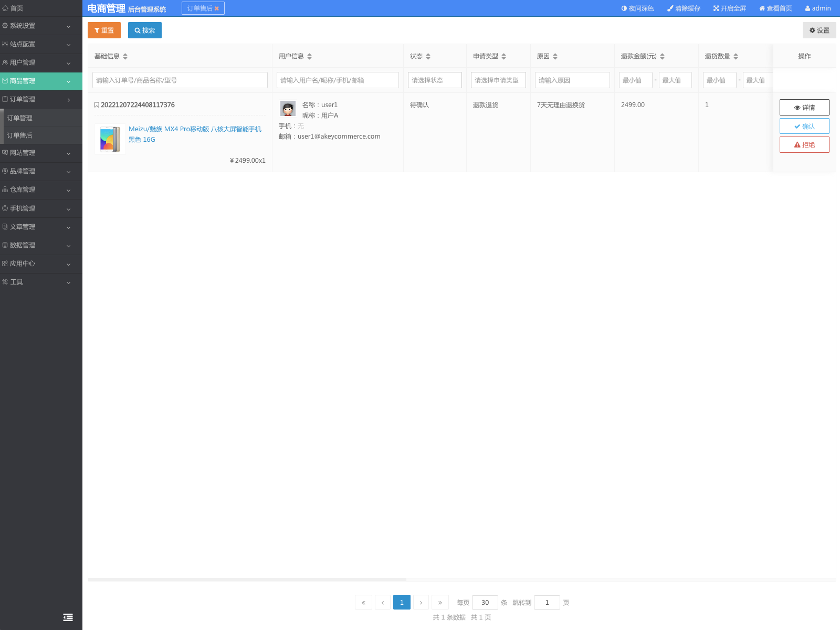Toggle 开启全屏 fullscreen mode
The image size is (840, 630).
pyautogui.click(x=730, y=8)
